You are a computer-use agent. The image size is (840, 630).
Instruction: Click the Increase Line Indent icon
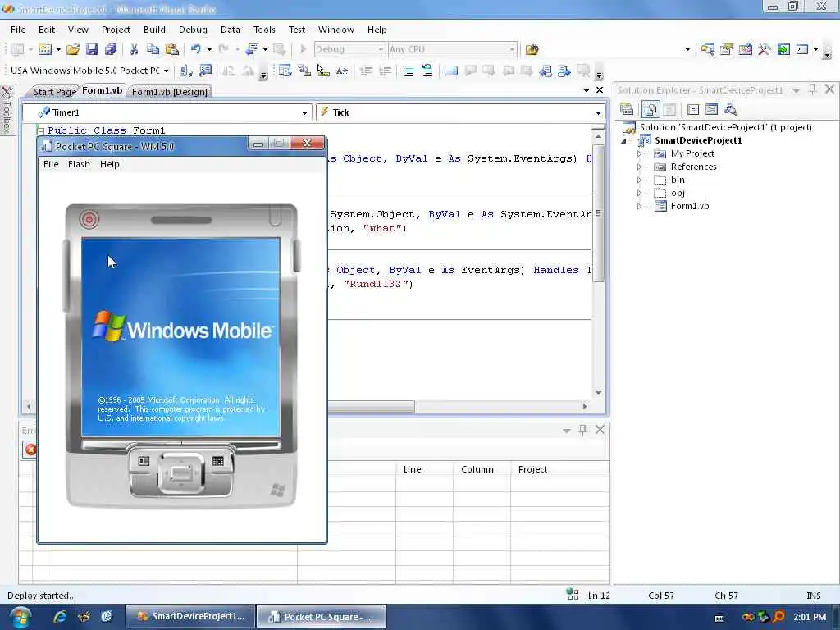coord(386,71)
